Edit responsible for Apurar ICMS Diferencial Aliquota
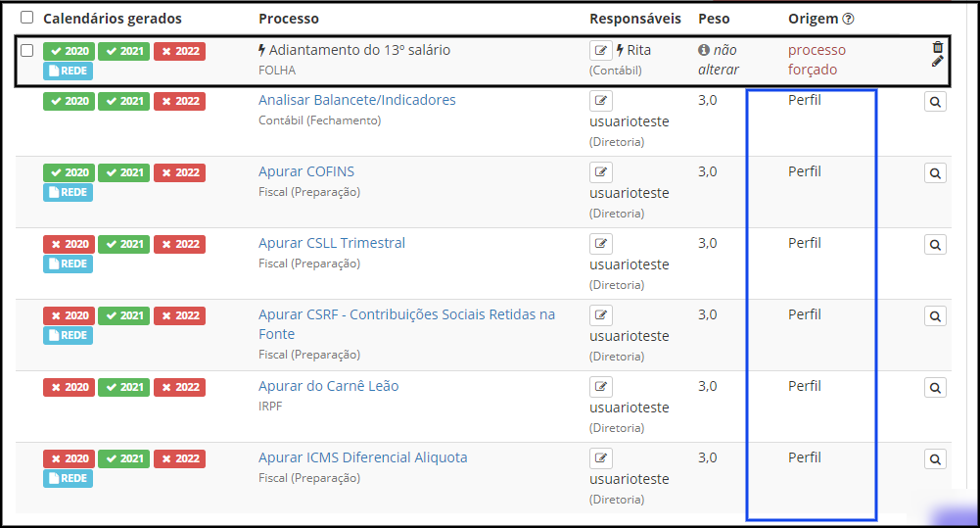 [x=600, y=457]
